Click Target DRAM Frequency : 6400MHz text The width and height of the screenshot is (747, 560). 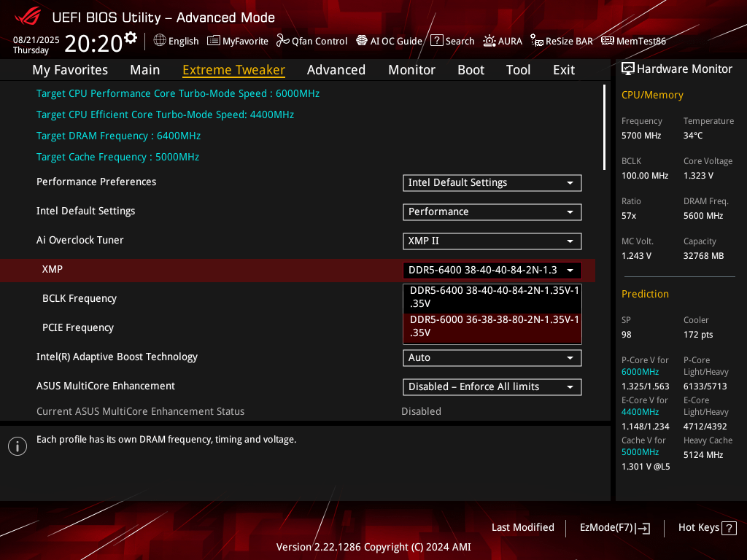click(119, 136)
